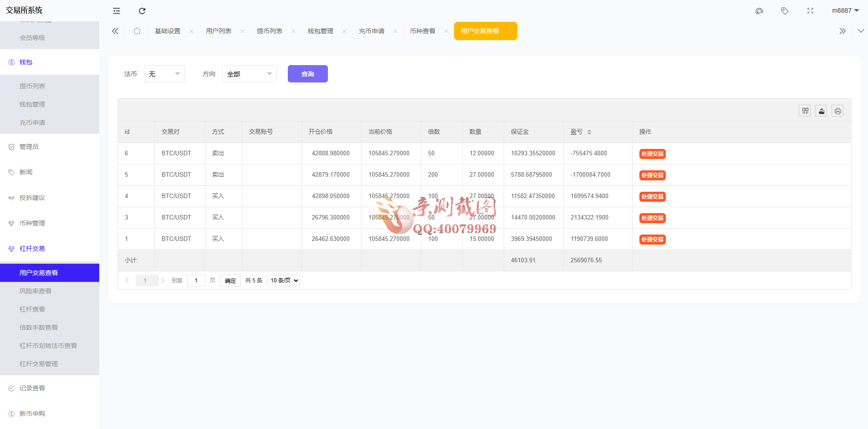
Task: Go to home tab icon
Action: [x=137, y=31]
